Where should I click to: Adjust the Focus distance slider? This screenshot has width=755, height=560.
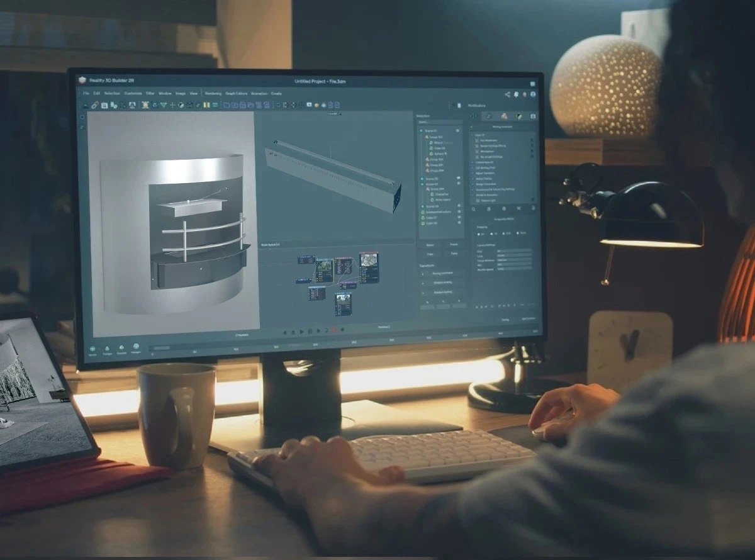click(514, 260)
